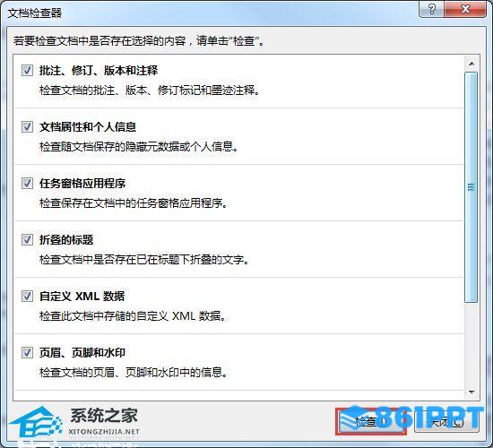Close the 文档检查器 dialog with X

pyautogui.click(x=465, y=9)
